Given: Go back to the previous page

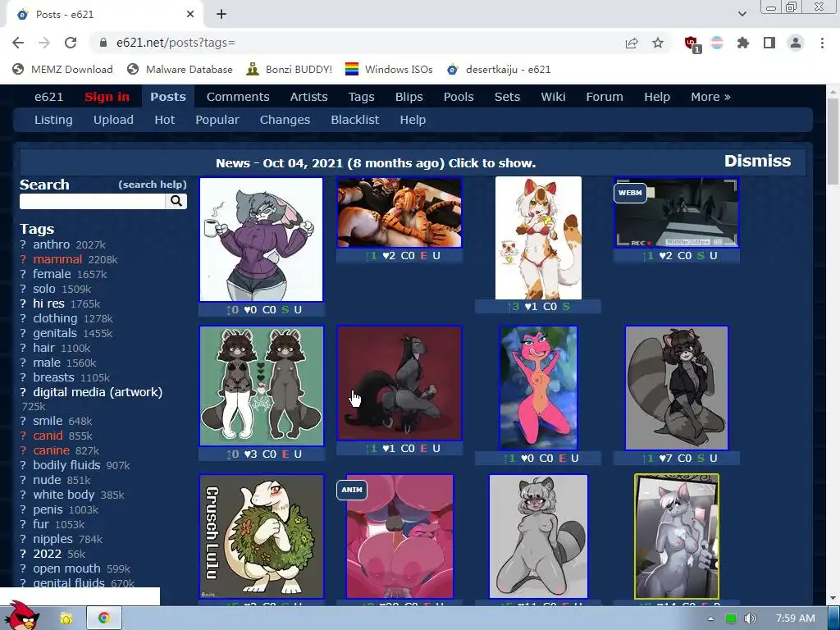Looking at the screenshot, I should pyautogui.click(x=18, y=43).
